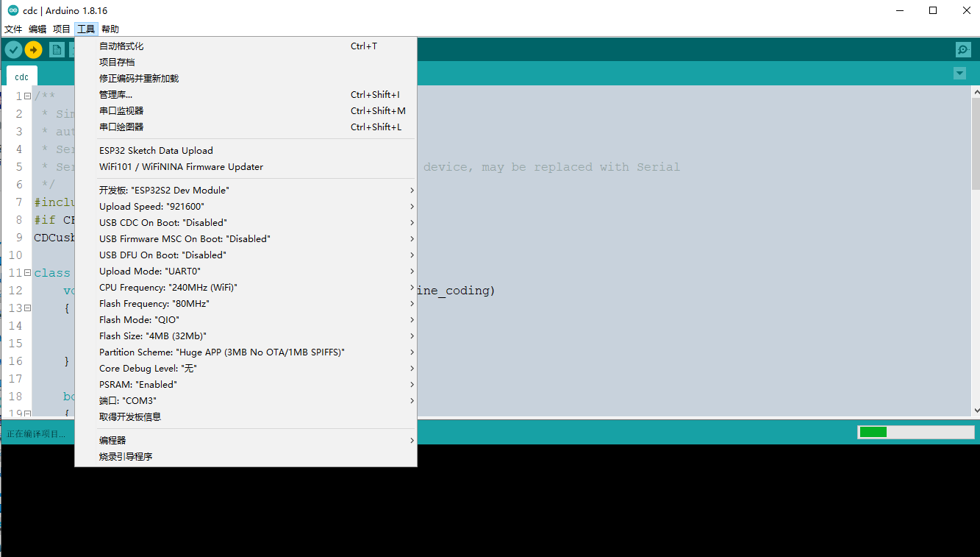The image size is (980, 557).
Task: Close the Arduino window
Action: [966, 10]
